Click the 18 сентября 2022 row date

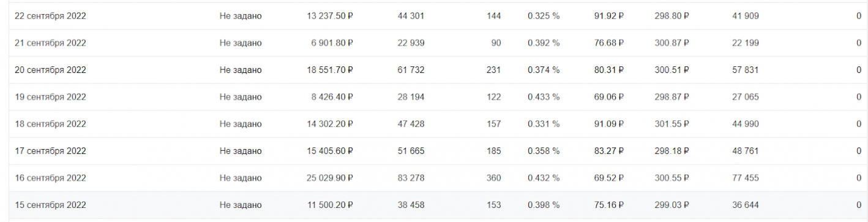(50, 124)
